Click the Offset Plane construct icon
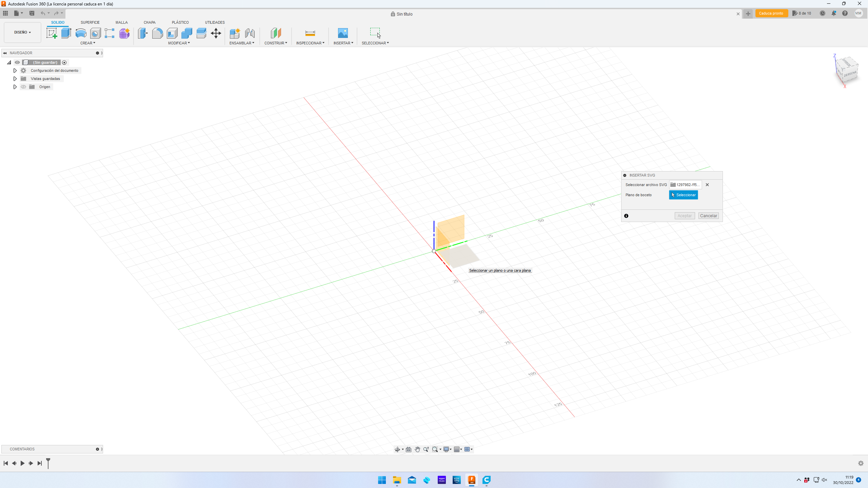This screenshot has height=488, width=868. pos(276,33)
